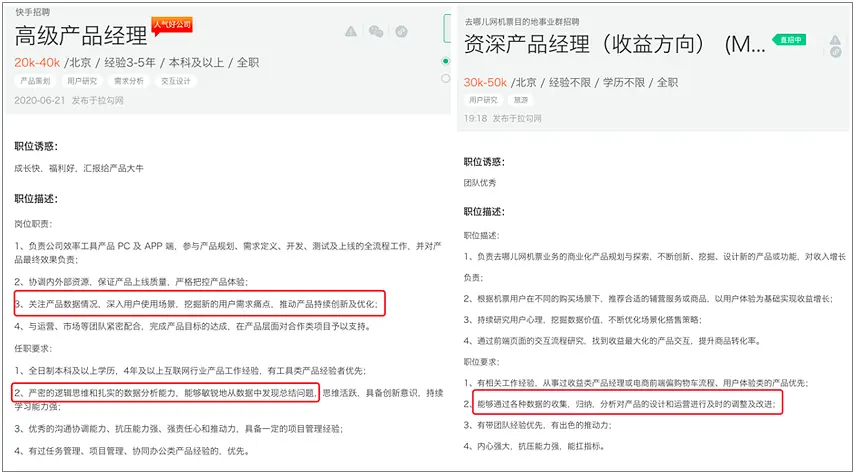Click line 有带团队经验优先，有出色的推动力
The width and height of the screenshot is (856, 474).
pyautogui.click(x=538, y=425)
